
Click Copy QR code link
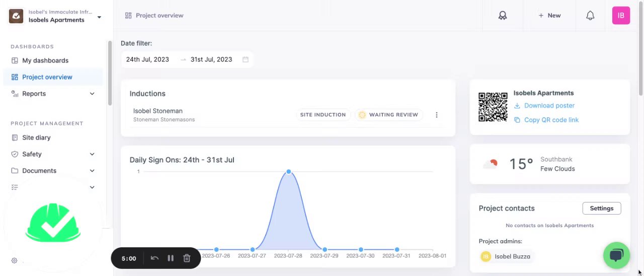click(551, 120)
